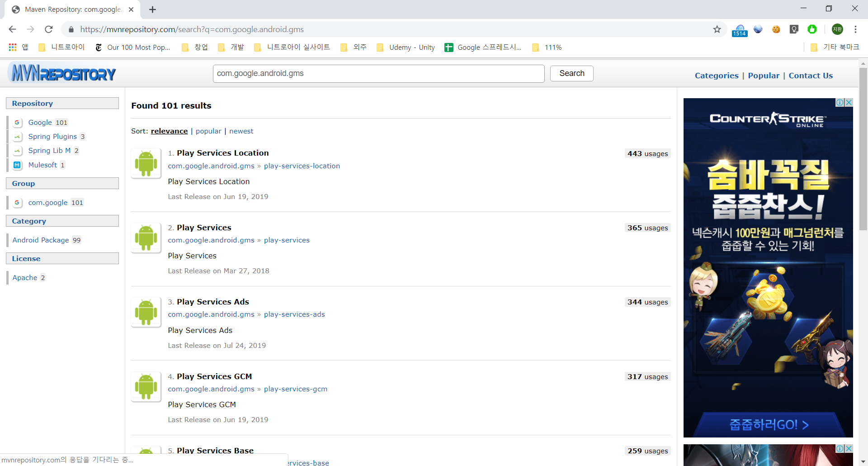
Task: Sort results by popular
Action: pyautogui.click(x=208, y=131)
